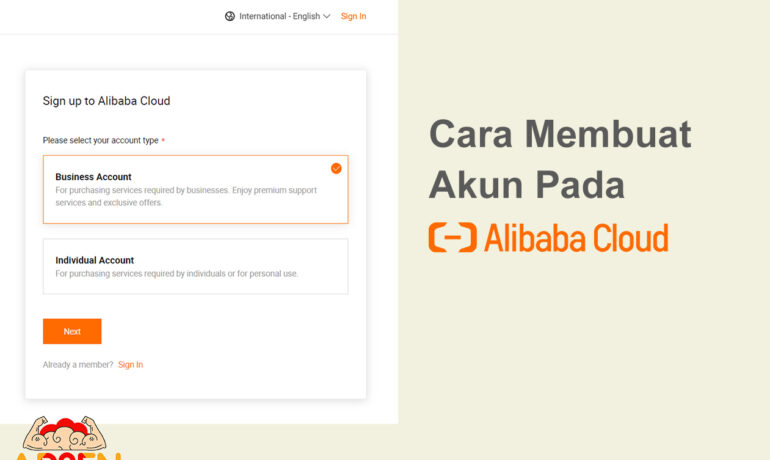Image resolution: width=770 pixels, height=460 pixels.
Task: Open the International - English language selector
Action: tap(277, 16)
